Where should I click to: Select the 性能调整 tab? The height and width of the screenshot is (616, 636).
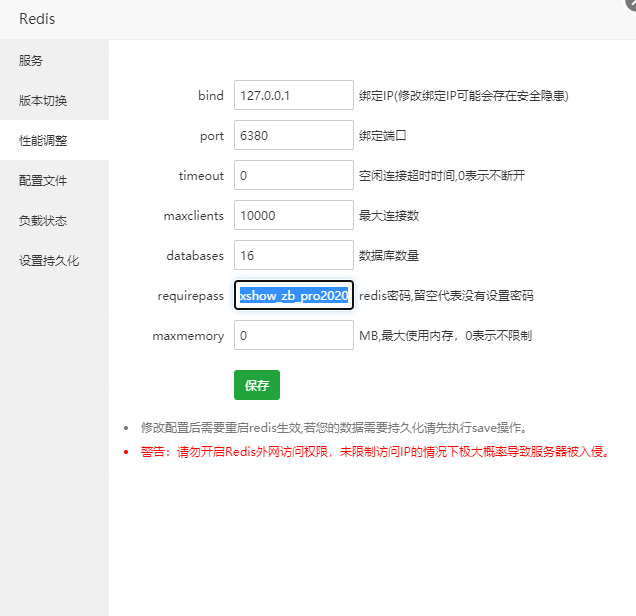click(x=43, y=140)
